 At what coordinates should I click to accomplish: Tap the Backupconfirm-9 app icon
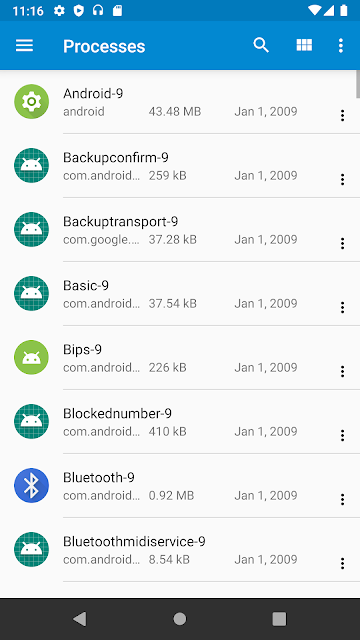pos(31,165)
